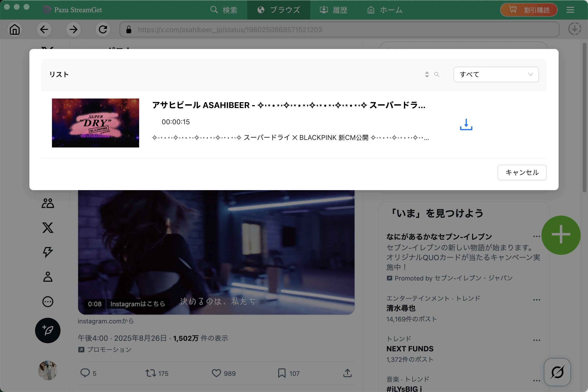This screenshot has height=392, width=588.
Task: Open なにがあるかなセブン-イレブン promoted trend
Action: [439, 236]
